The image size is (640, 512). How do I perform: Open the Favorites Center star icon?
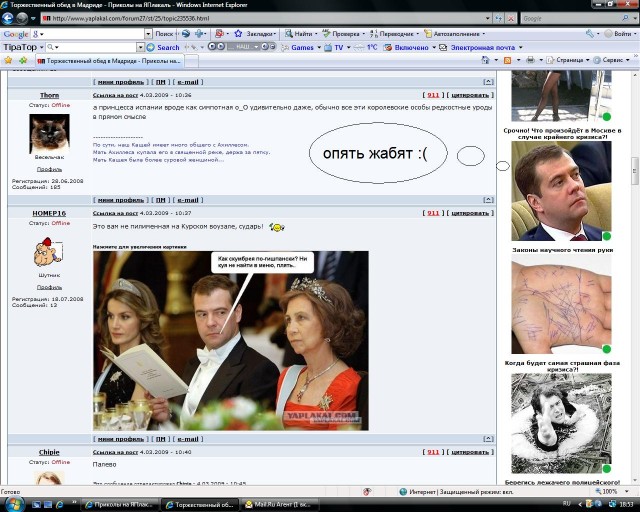[x=8, y=60]
